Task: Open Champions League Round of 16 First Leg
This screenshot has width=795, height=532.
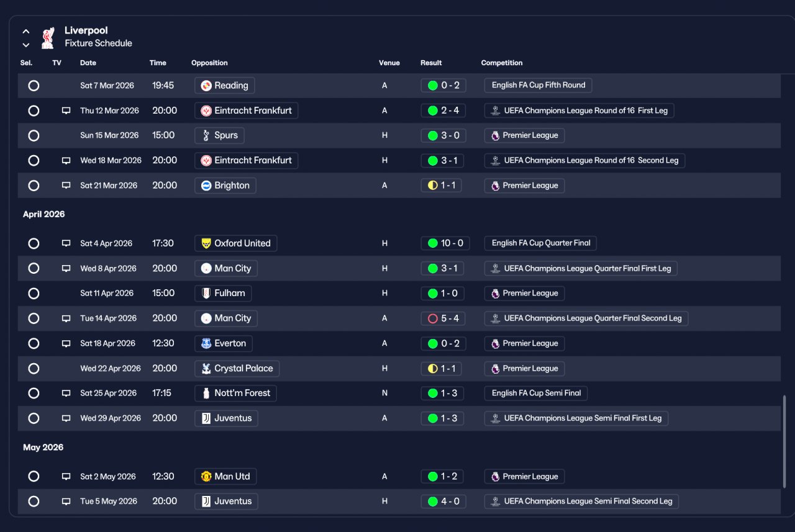Action: tap(579, 110)
